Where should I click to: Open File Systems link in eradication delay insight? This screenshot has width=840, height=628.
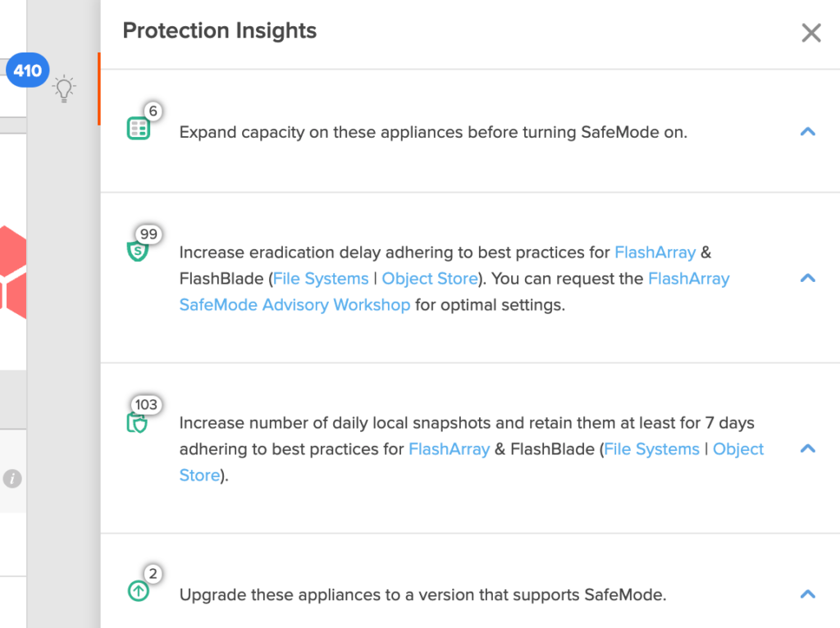pyautogui.click(x=321, y=279)
